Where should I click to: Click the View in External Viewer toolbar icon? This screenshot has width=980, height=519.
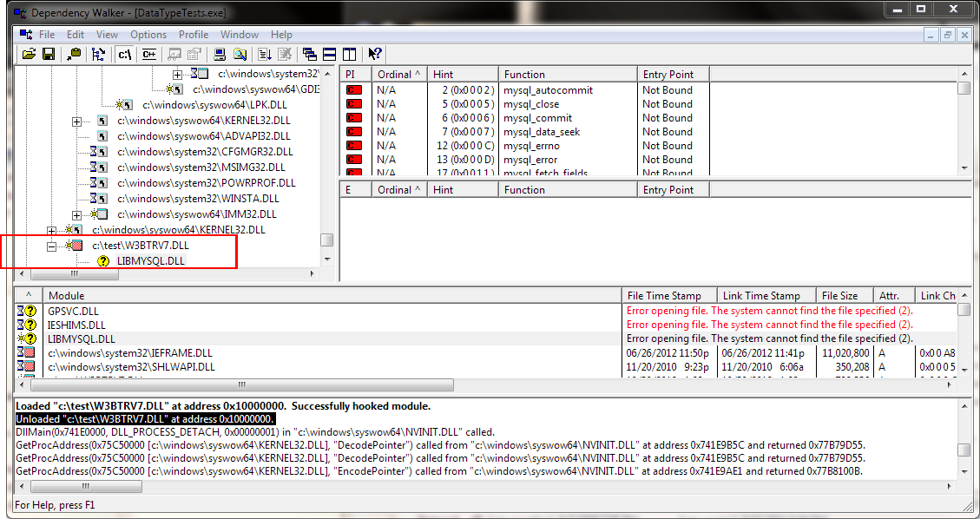pyautogui.click(x=174, y=54)
